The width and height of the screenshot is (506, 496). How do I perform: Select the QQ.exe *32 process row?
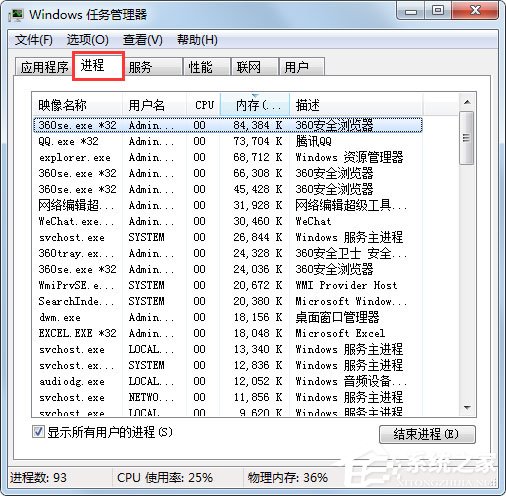pos(228,141)
